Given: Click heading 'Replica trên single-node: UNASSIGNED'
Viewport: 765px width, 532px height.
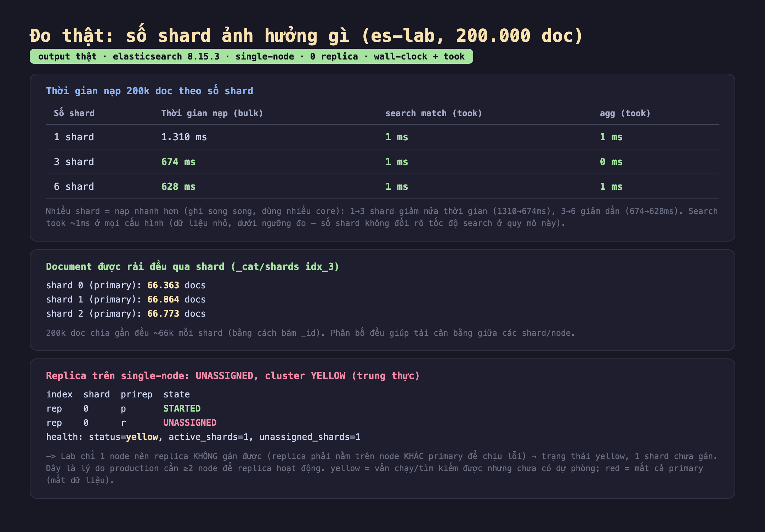Looking at the screenshot, I should [x=233, y=375].
